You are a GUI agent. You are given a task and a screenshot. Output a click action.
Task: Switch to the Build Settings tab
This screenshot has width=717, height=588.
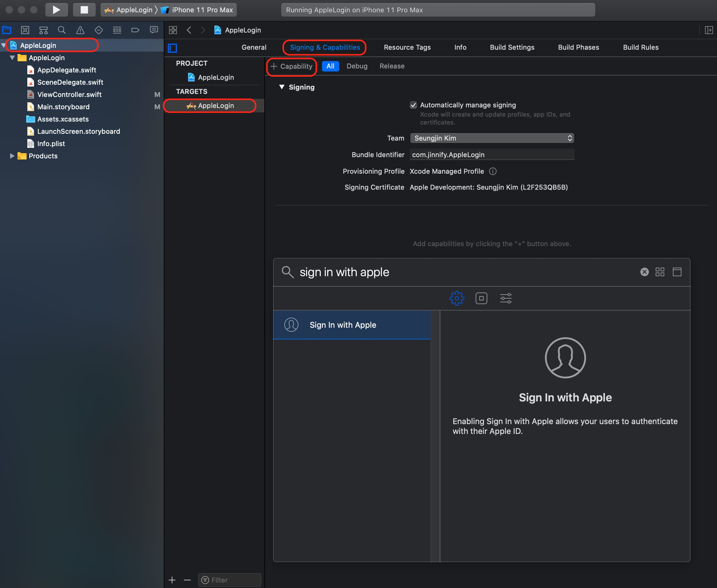point(512,48)
